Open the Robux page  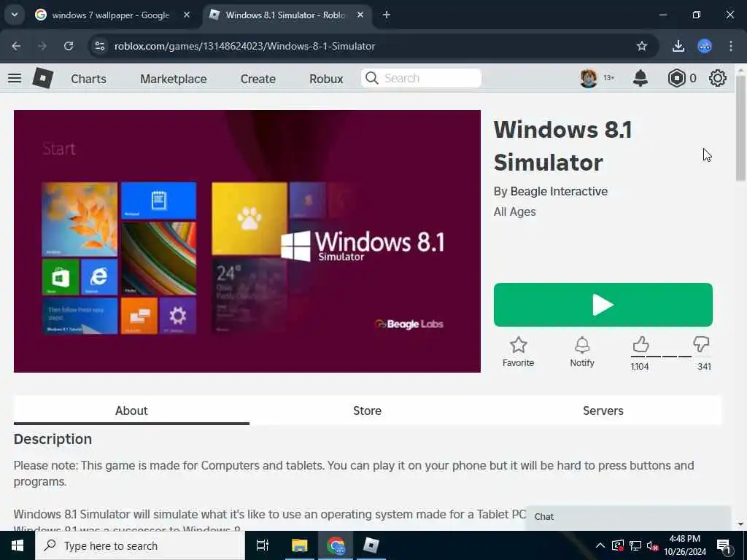(326, 79)
